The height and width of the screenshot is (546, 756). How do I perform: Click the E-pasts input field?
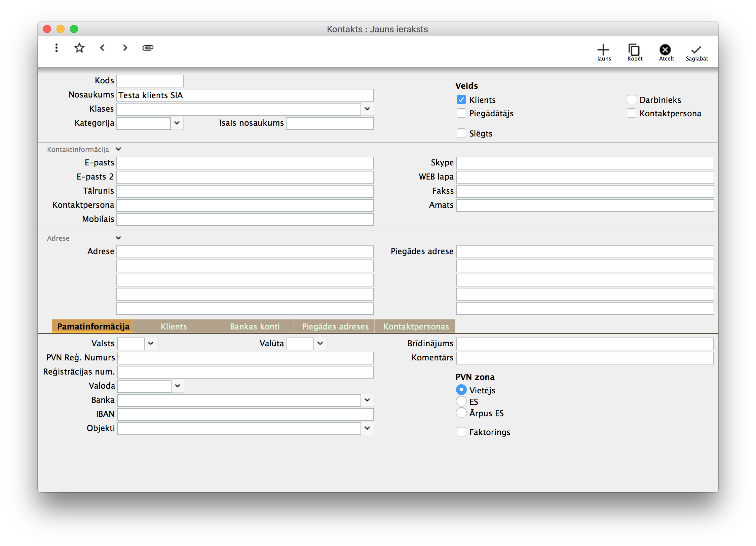(245, 163)
